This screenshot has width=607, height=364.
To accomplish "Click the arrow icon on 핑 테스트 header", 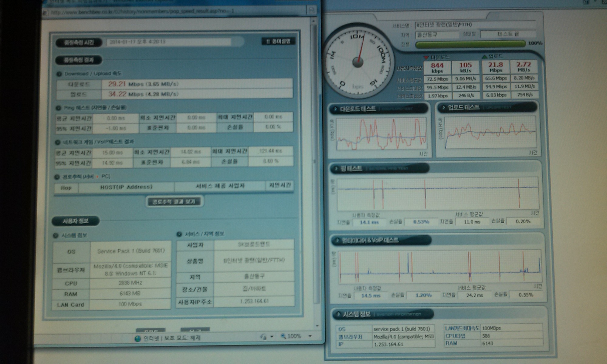I will click(x=336, y=169).
